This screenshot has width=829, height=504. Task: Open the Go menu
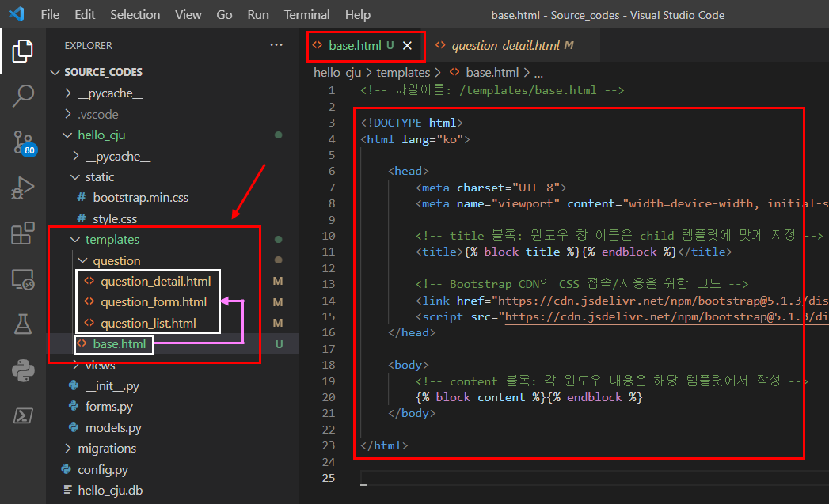click(224, 15)
